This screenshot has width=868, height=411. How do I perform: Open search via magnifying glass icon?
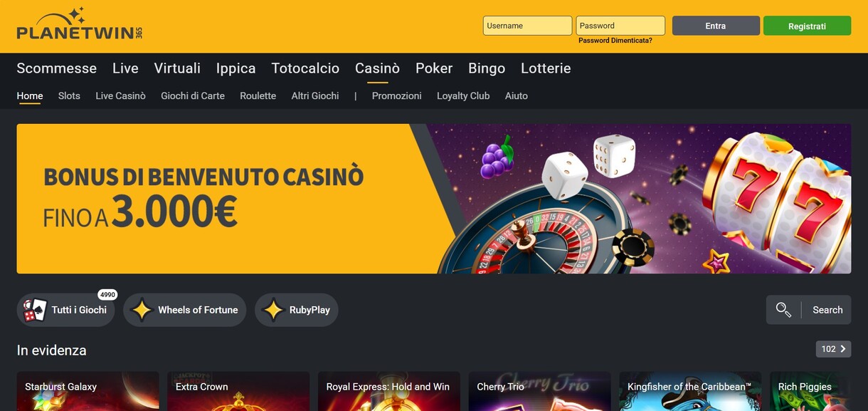click(783, 310)
